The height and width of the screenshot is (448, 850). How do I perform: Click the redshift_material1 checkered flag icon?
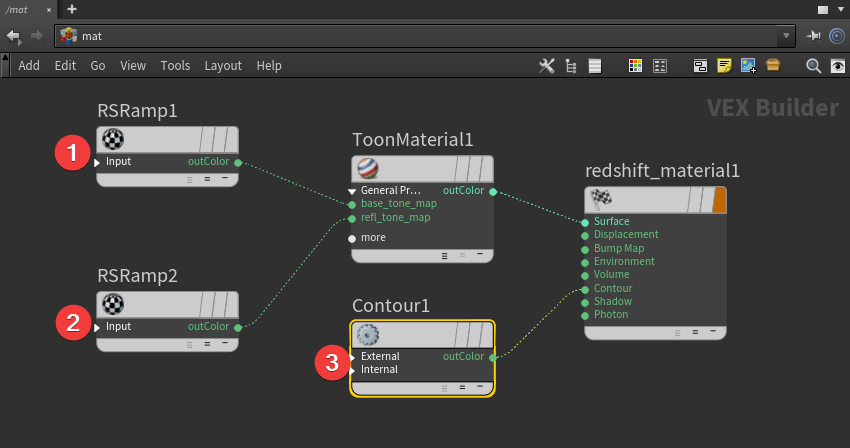(601, 199)
